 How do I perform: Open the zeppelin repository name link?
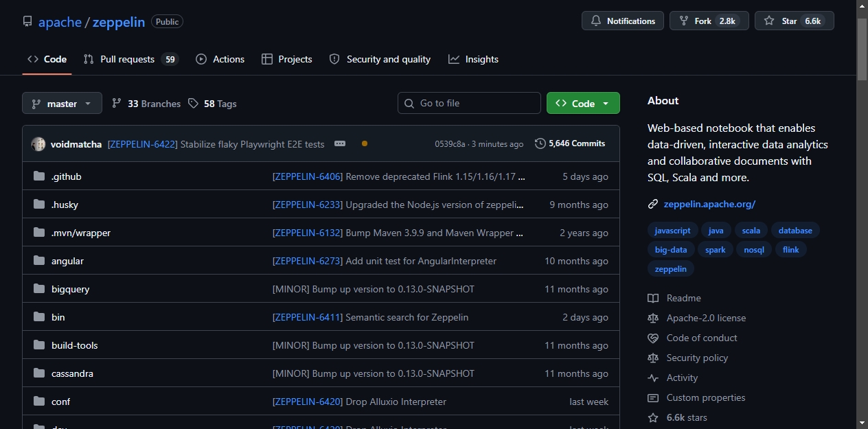119,22
